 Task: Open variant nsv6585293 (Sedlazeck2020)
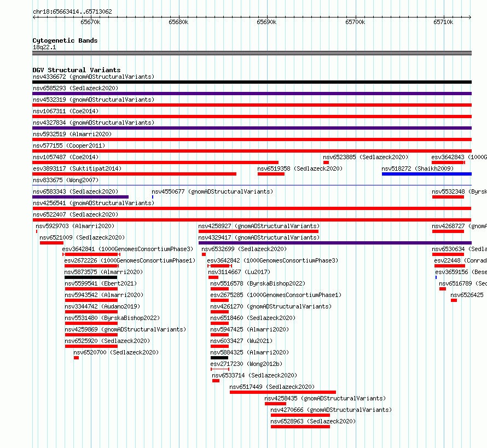pos(76,88)
